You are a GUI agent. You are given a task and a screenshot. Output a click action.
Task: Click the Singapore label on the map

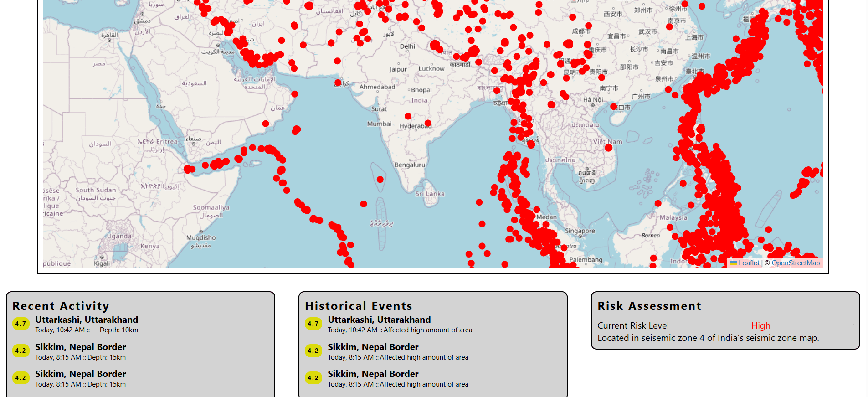[x=580, y=231]
